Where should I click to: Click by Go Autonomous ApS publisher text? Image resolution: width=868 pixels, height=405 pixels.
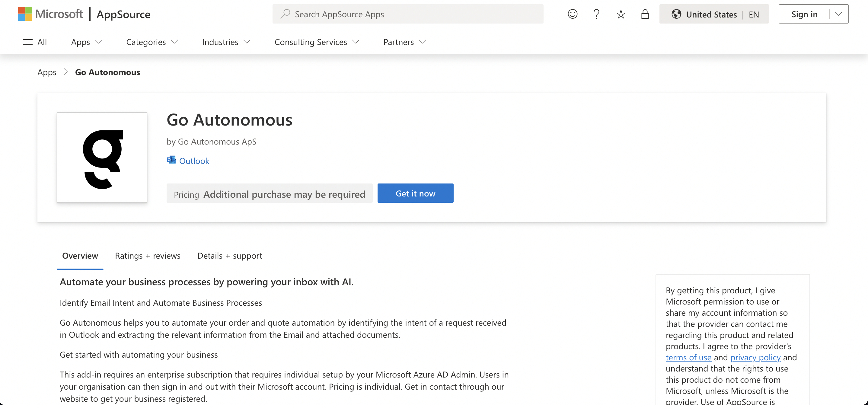point(211,142)
